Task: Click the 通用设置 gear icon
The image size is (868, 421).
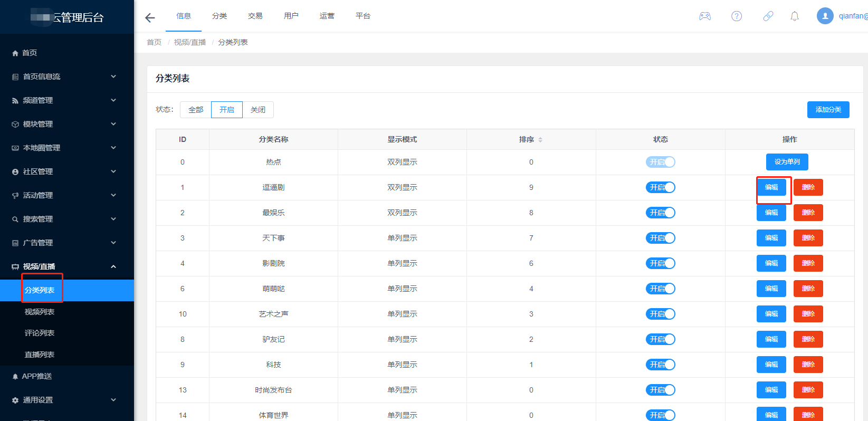Action: point(15,400)
